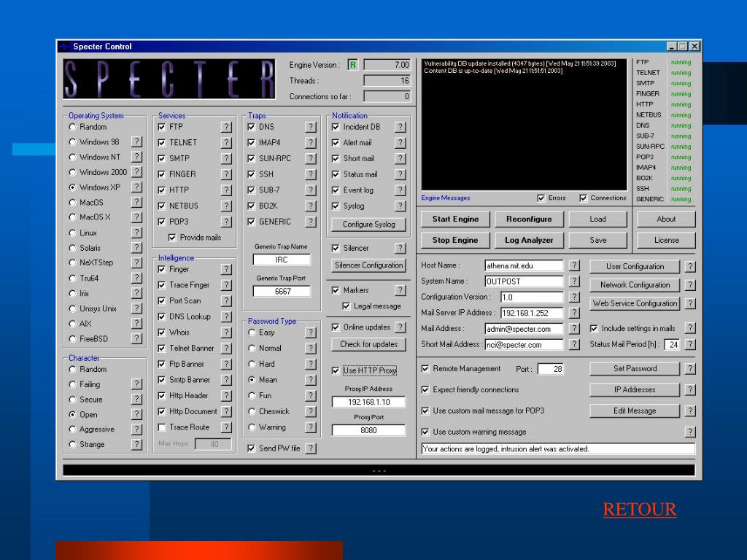Viewport: 747px width, 560px height.
Task: Open the Log Analyzer
Action: click(x=529, y=240)
